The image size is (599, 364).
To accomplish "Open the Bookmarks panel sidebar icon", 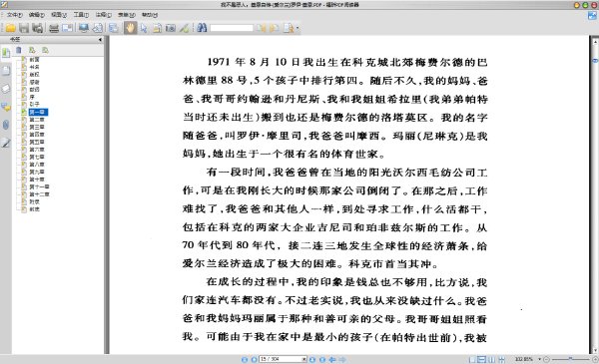I will (x=6, y=53).
